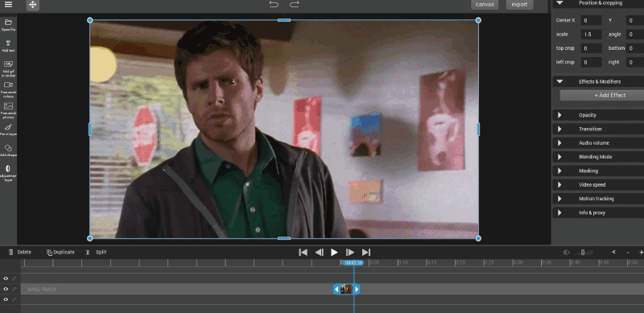The height and width of the screenshot is (313, 644).
Task: Jump to the last frame
Action: (x=366, y=252)
